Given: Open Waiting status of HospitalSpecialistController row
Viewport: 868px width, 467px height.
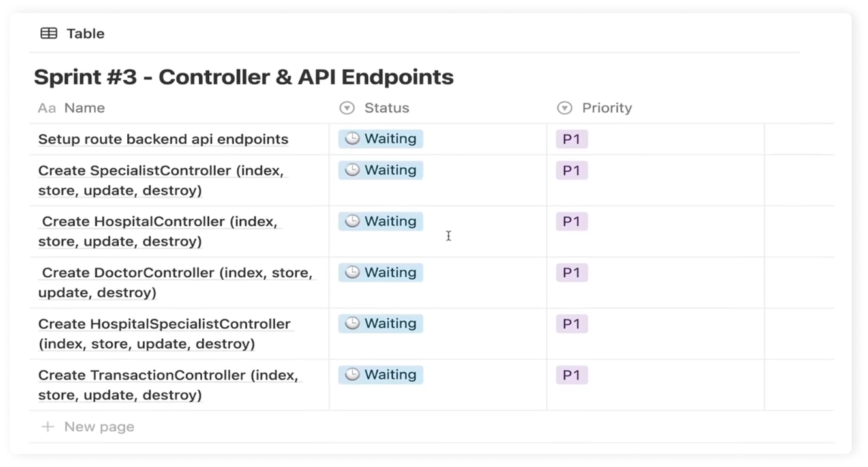Looking at the screenshot, I should [x=381, y=324].
